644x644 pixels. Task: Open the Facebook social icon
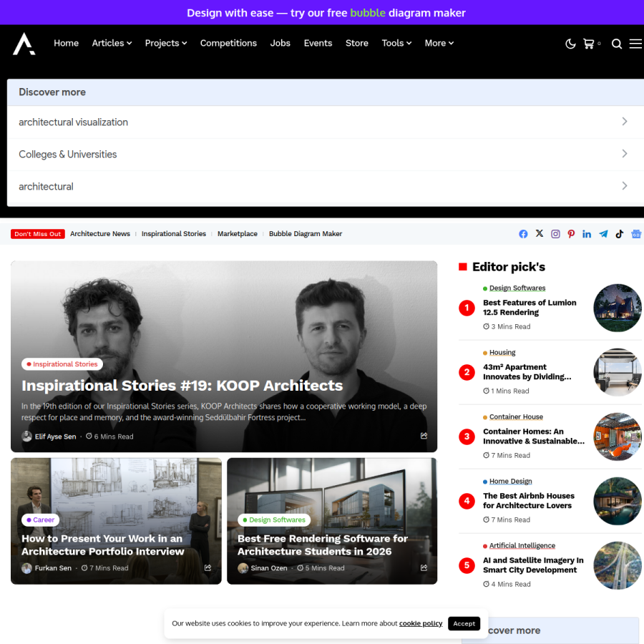click(523, 234)
